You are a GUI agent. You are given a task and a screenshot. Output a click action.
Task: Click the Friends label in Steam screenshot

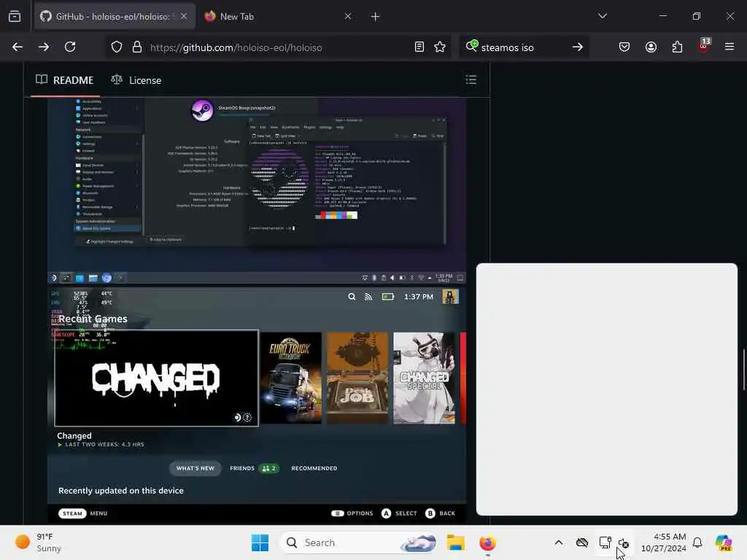242,468
